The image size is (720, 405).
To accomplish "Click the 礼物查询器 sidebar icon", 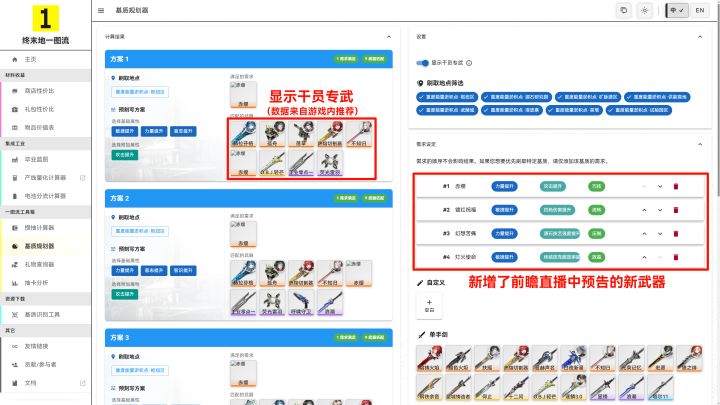I will point(15,264).
